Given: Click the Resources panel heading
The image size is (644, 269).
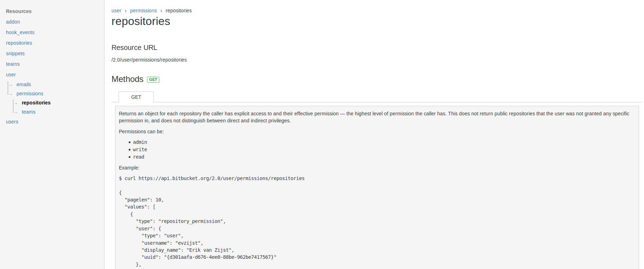Looking at the screenshot, I should pyautogui.click(x=19, y=11).
